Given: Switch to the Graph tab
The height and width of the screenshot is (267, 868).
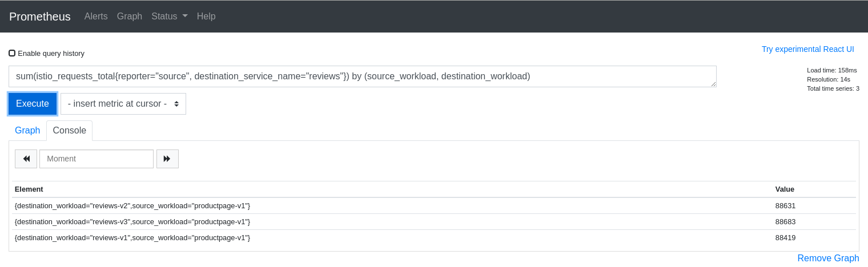Looking at the screenshot, I should click(27, 131).
